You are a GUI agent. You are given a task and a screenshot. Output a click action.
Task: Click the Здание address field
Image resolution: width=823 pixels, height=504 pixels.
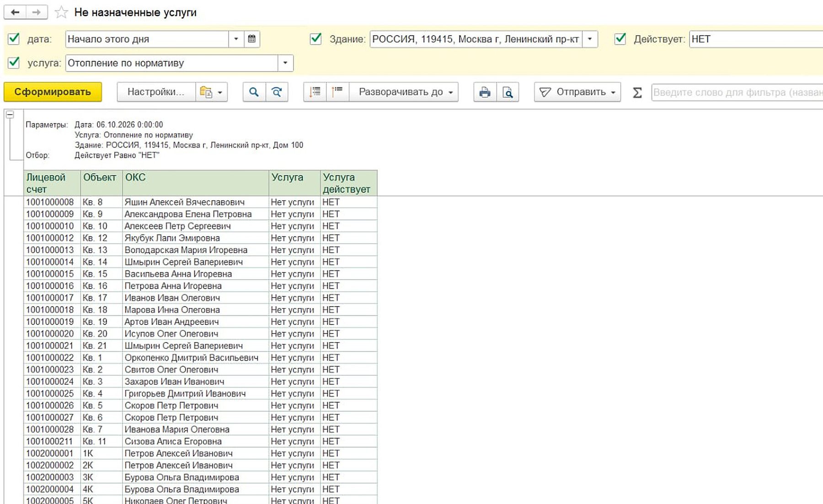click(476, 39)
